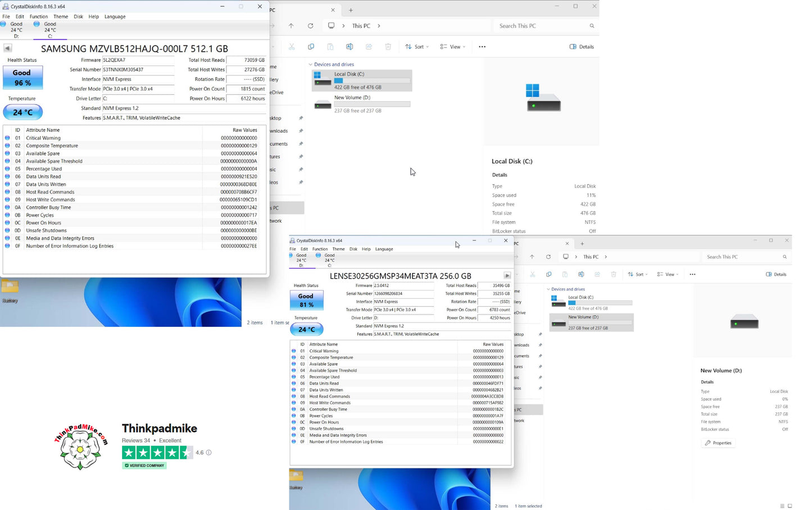Click Battery desktop icon below LENSE30256 CrystalDiskInfo window

pos(296,480)
